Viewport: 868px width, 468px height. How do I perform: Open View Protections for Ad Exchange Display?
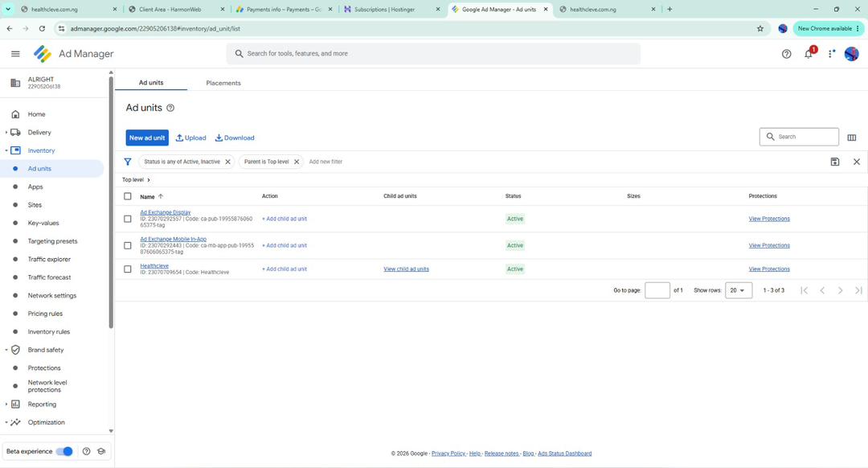pos(769,219)
